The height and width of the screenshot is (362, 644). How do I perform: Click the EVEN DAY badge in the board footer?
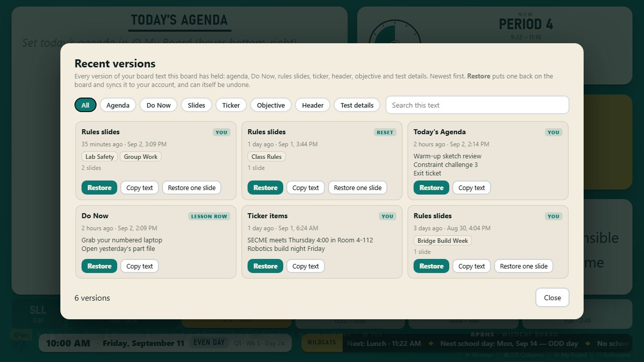[x=209, y=342]
